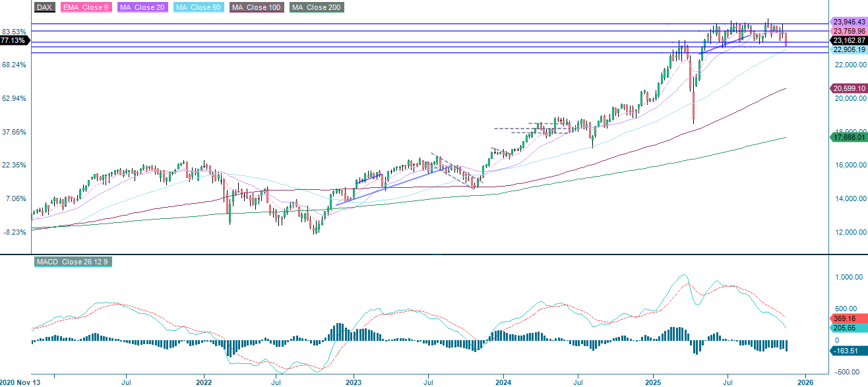Click the 2020 Nov 13 date label
This screenshot has width=868, height=387.
click(x=20, y=381)
